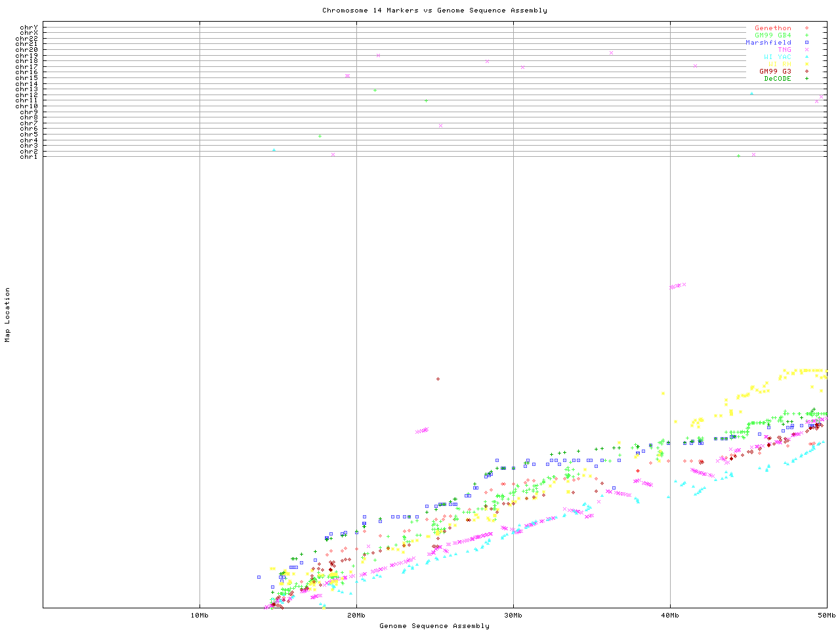840x630 pixels.
Task: Click the chrY y-axis label
Action: tap(29, 28)
